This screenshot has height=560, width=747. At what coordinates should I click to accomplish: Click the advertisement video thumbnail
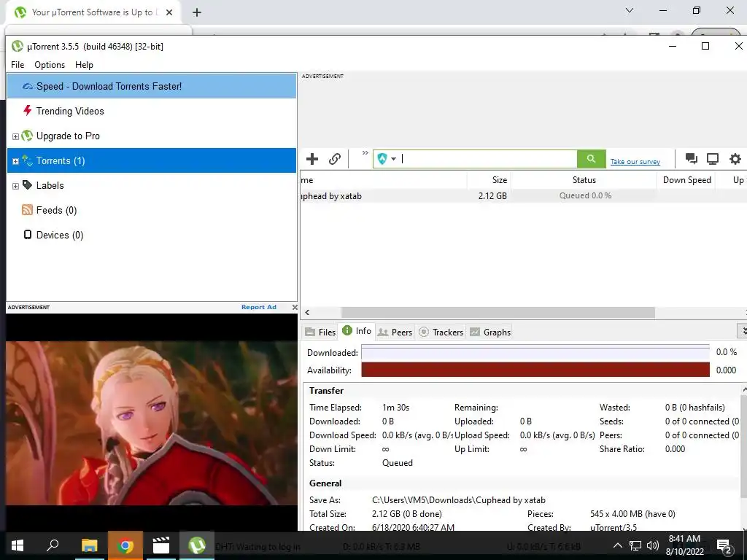point(152,422)
